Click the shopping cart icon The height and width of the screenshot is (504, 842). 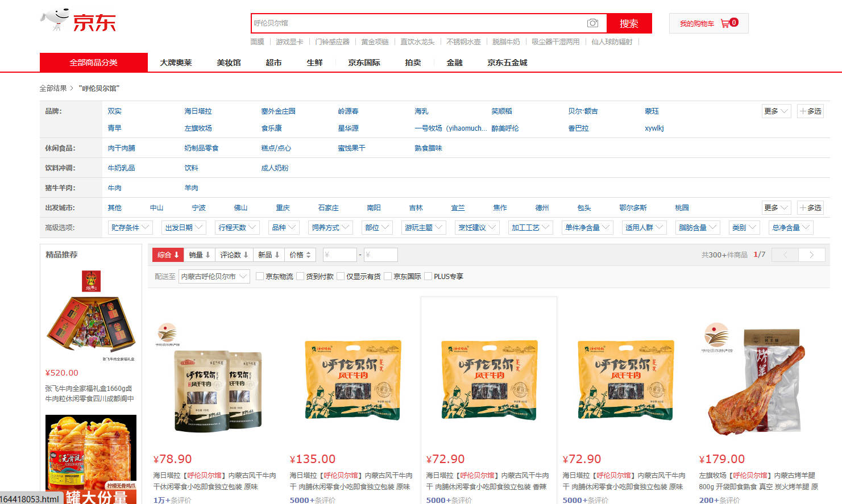pos(725,23)
